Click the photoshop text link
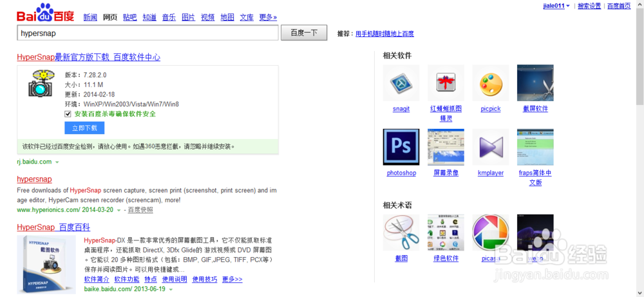644x297 pixels. pyautogui.click(x=401, y=173)
